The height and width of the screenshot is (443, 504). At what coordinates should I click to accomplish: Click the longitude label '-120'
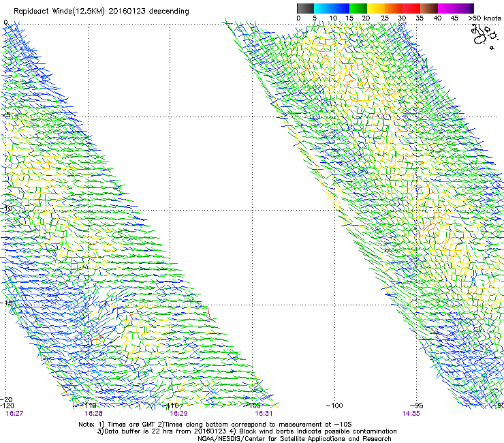tap(7, 406)
